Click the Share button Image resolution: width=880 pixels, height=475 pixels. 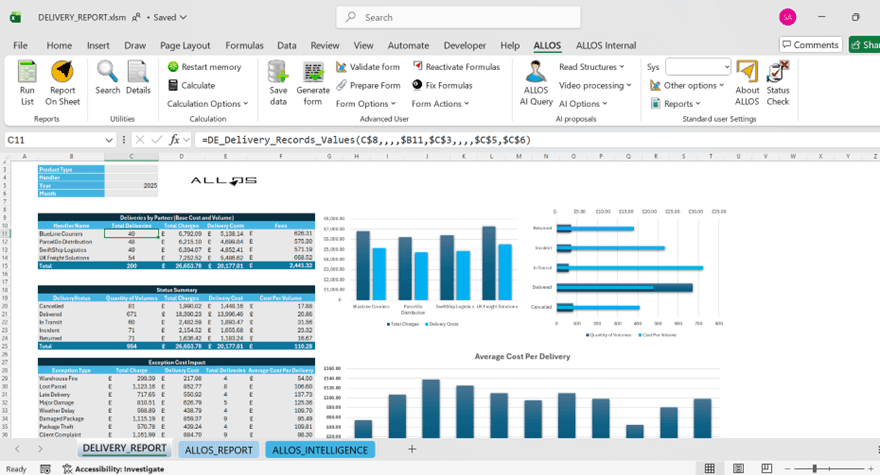point(864,45)
